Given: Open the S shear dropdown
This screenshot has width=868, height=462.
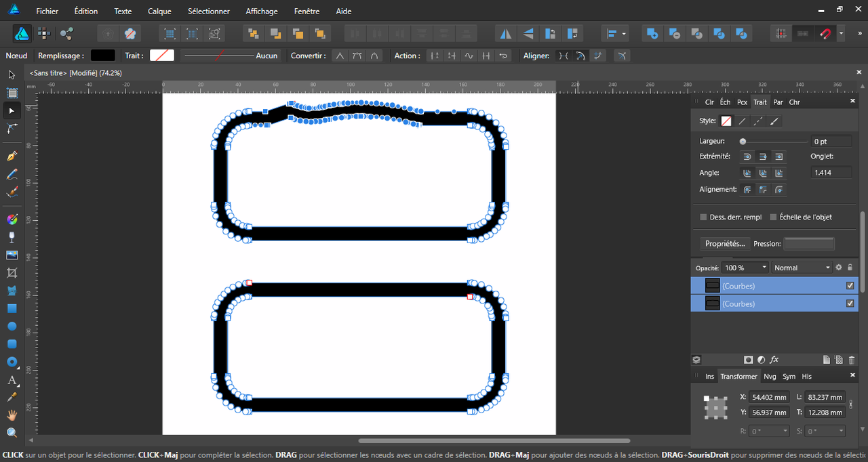Looking at the screenshot, I should (825, 431).
